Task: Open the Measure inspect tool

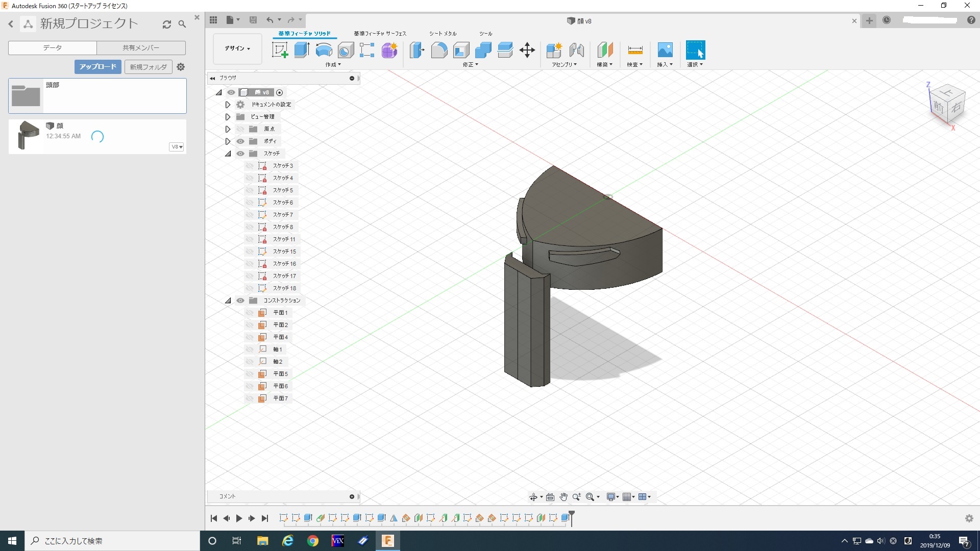Action: [x=635, y=50]
